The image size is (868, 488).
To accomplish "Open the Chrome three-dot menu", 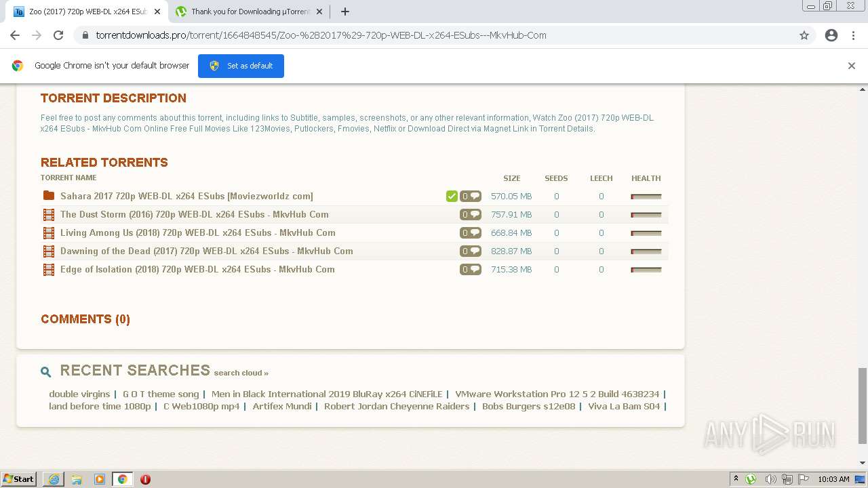I will pyautogui.click(x=853, y=35).
